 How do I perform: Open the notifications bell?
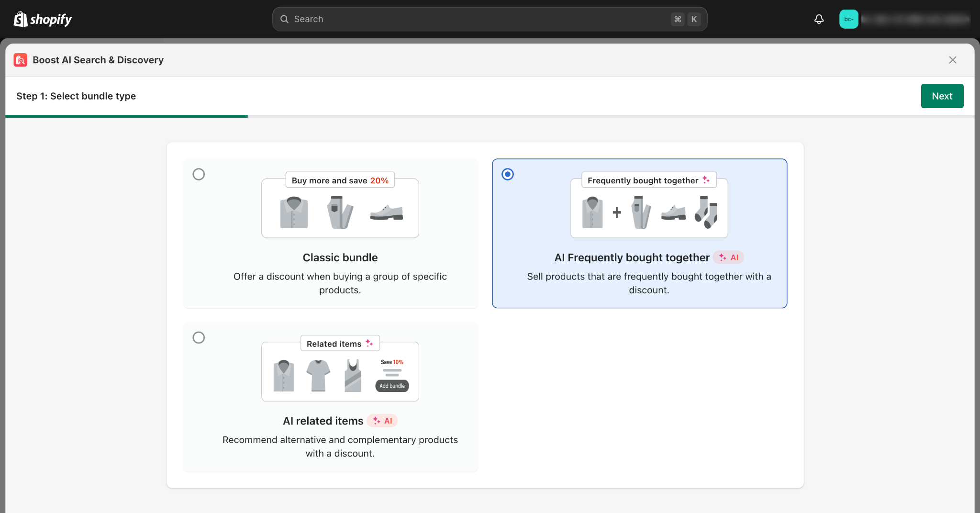pyautogui.click(x=819, y=19)
